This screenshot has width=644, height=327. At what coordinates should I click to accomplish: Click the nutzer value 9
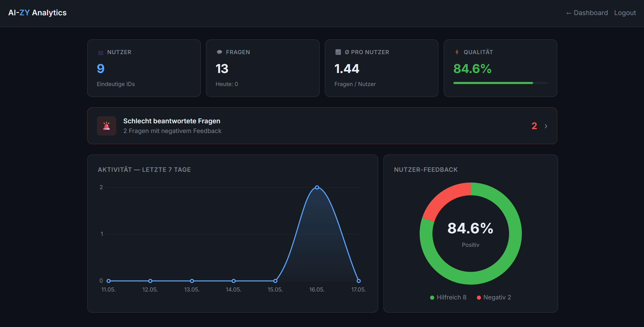(x=101, y=69)
